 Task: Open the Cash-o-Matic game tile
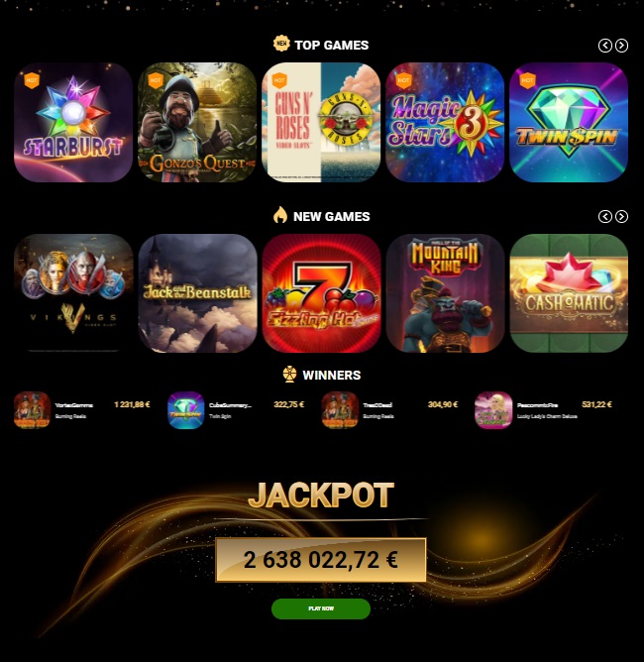[x=569, y=293]
